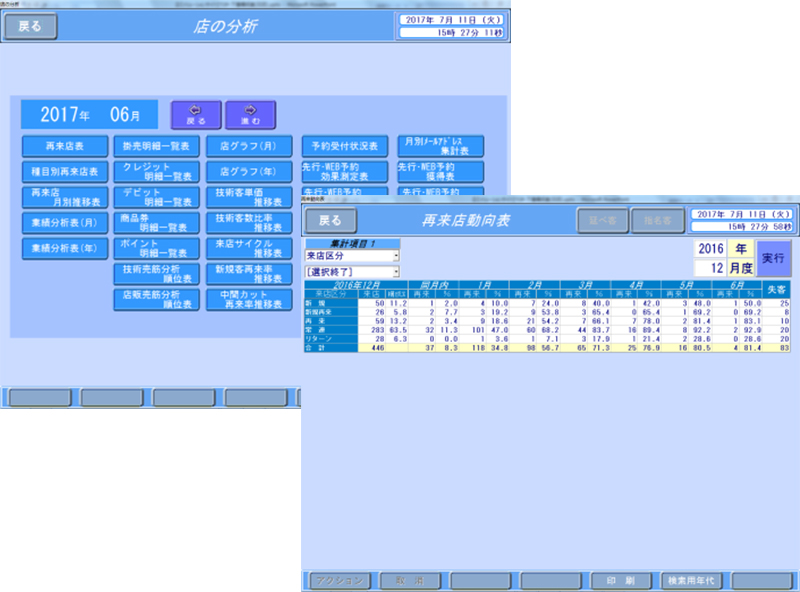Open デビット 明細一覧表 report

pos(156,197)
